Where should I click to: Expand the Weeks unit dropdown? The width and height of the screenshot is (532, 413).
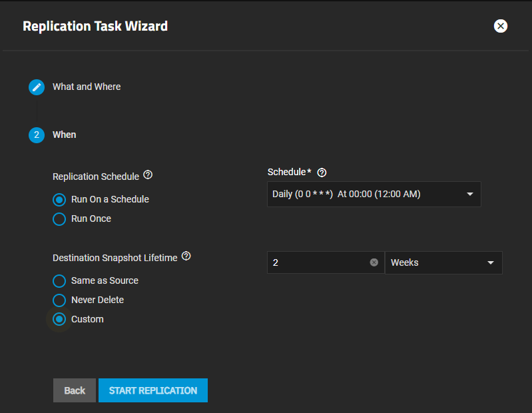pyautogui.click(x=443, y=262)
